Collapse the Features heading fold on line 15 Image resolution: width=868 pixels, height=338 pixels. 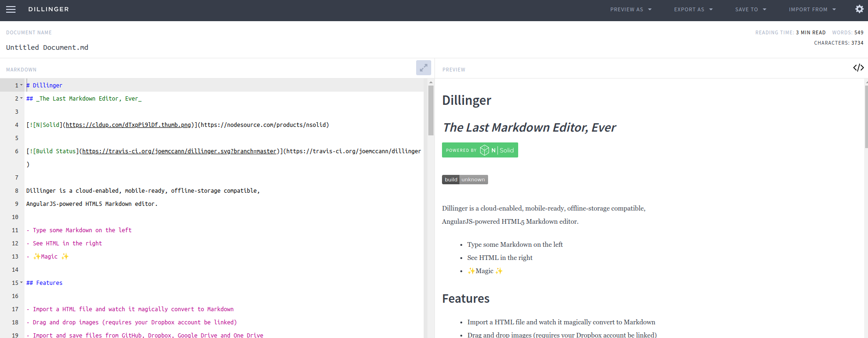tap(22, 283)
